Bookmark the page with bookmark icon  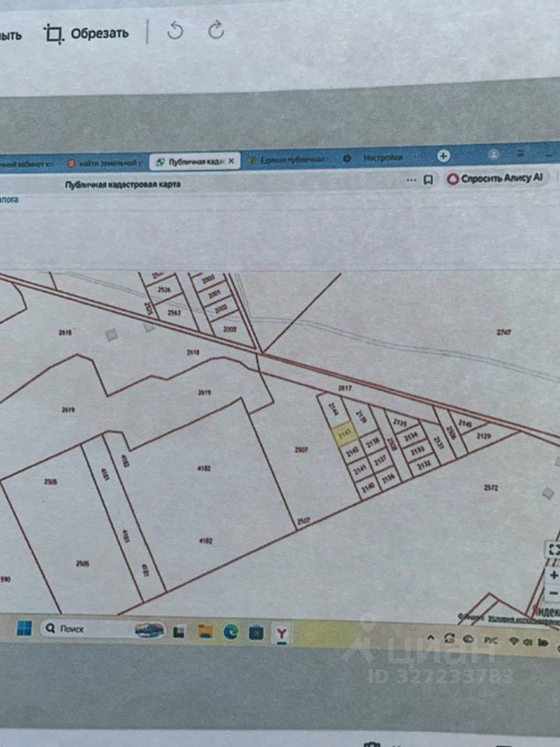pyautogui.click(x=428, y=180)
